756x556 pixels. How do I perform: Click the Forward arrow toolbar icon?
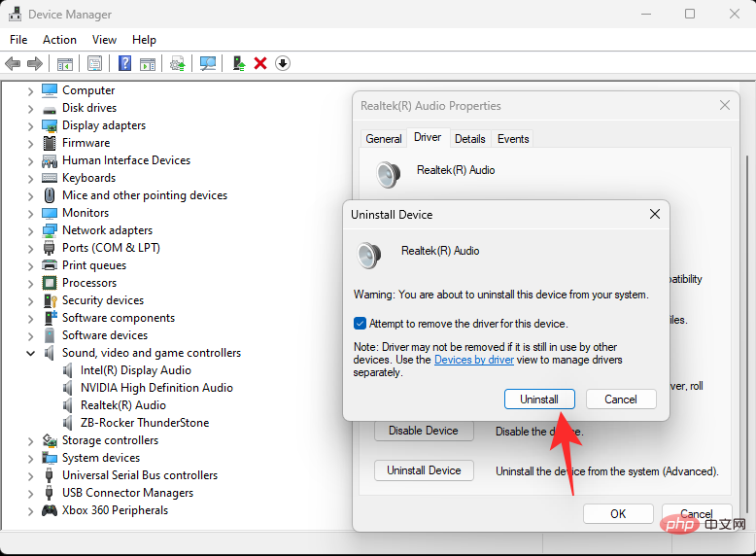point(35,63)
